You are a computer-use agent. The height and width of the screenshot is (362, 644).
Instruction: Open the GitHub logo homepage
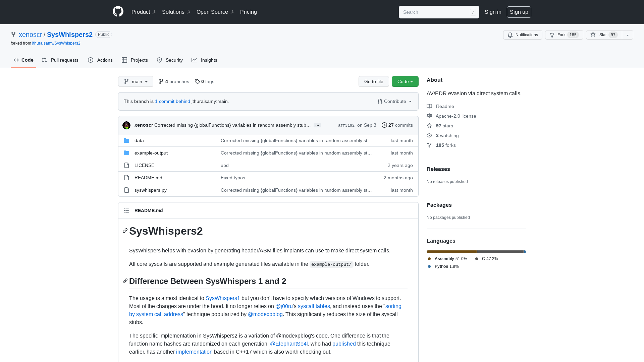tap(118, 12)
